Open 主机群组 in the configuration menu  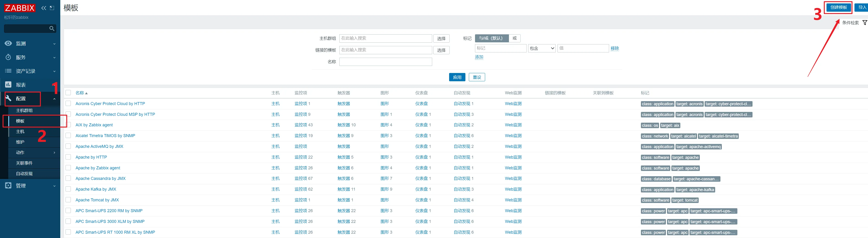point(24,110)
